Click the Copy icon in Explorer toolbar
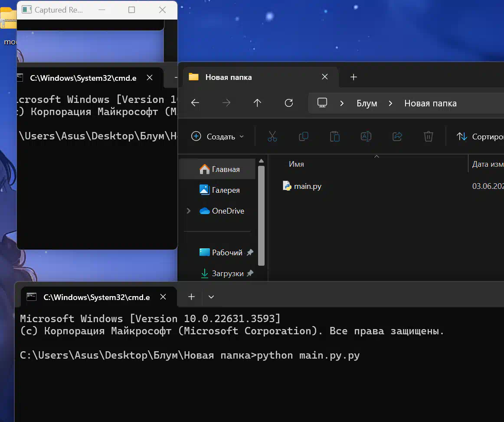The width and height of the screenshot is (504, 422). click(304, 136)
